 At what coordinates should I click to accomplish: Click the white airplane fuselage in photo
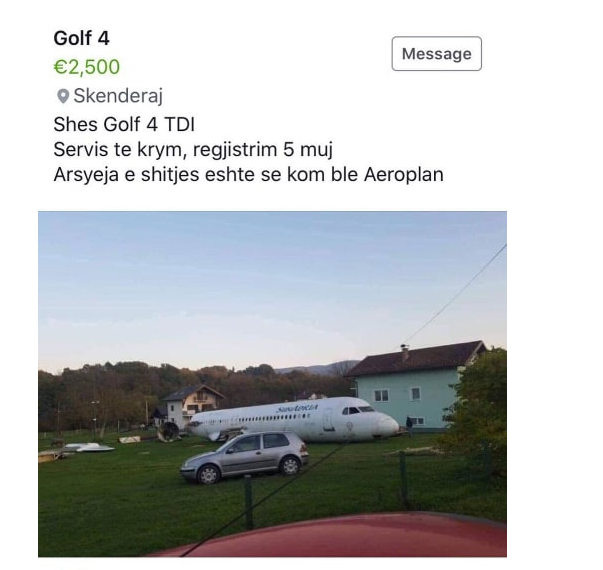pos(294,419)
